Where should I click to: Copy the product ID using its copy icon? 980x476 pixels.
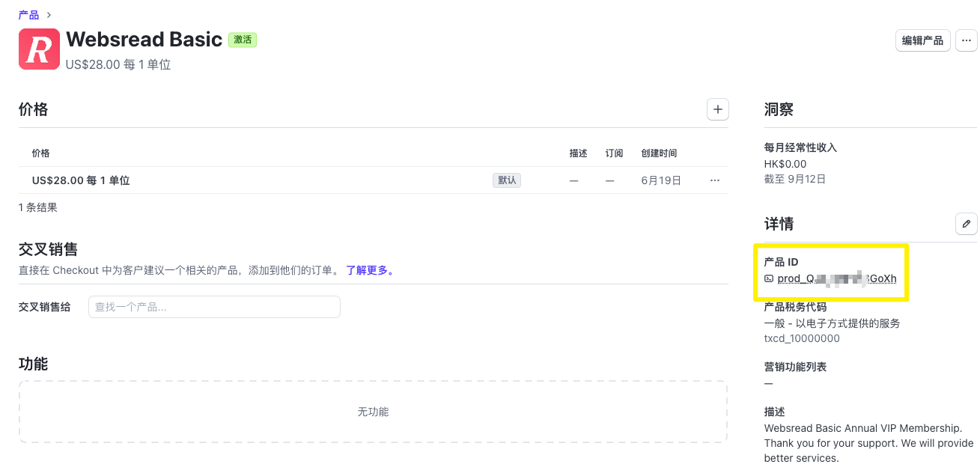[x=769, y=278]
